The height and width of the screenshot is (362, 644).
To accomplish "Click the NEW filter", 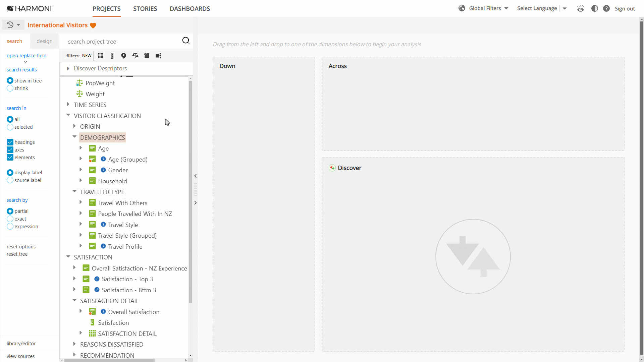I will point(87,56).
